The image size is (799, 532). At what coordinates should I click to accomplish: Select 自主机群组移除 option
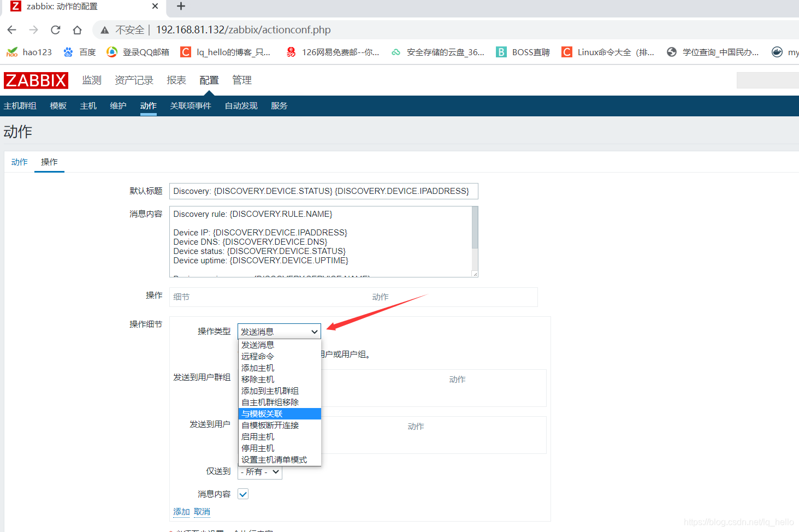[280, 402]
